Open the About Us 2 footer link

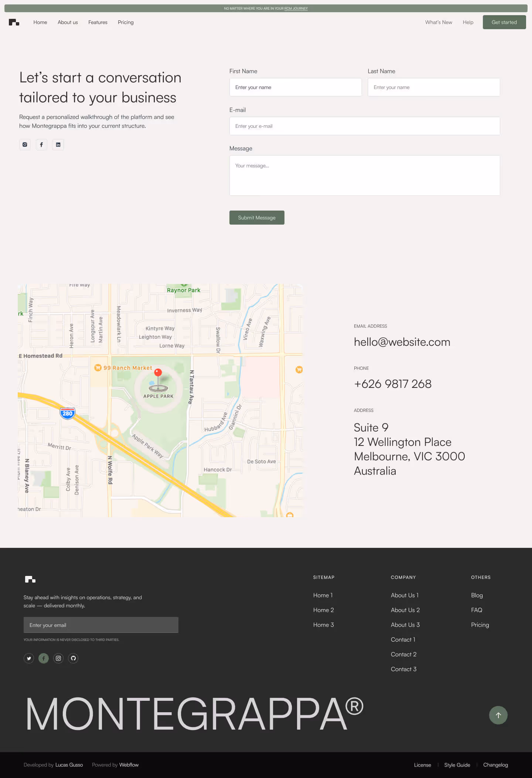[405, 610]
